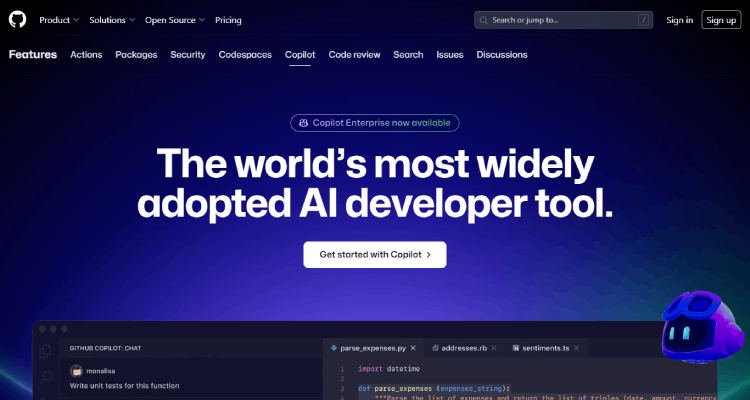Image resolution: width=750 pixels, height=400 pixels.
Task: Go to the Pricing page
Action: click(228, 20)
